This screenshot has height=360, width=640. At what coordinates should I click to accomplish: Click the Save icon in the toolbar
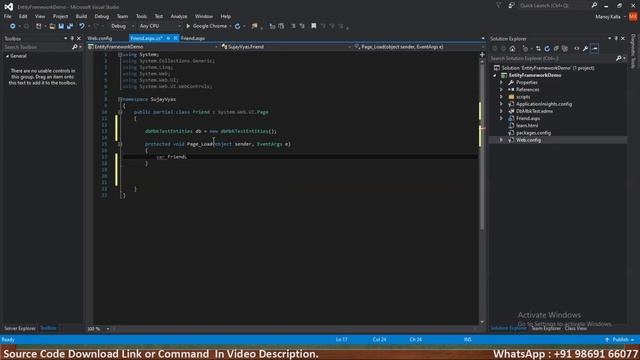61,26
